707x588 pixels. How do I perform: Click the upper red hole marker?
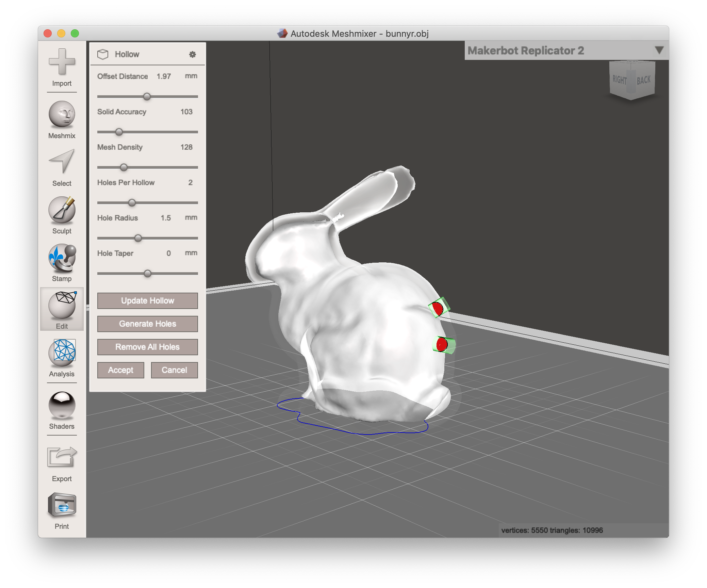click(438, 309)
